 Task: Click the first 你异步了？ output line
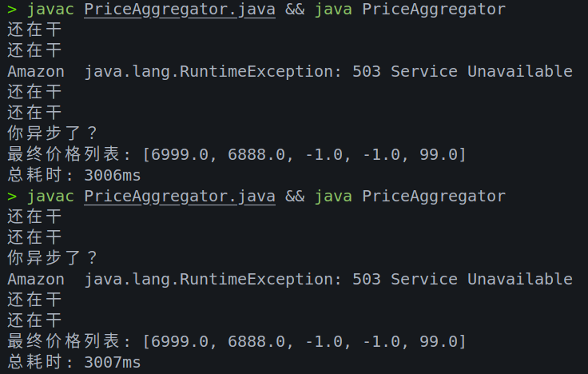[52, 134]
